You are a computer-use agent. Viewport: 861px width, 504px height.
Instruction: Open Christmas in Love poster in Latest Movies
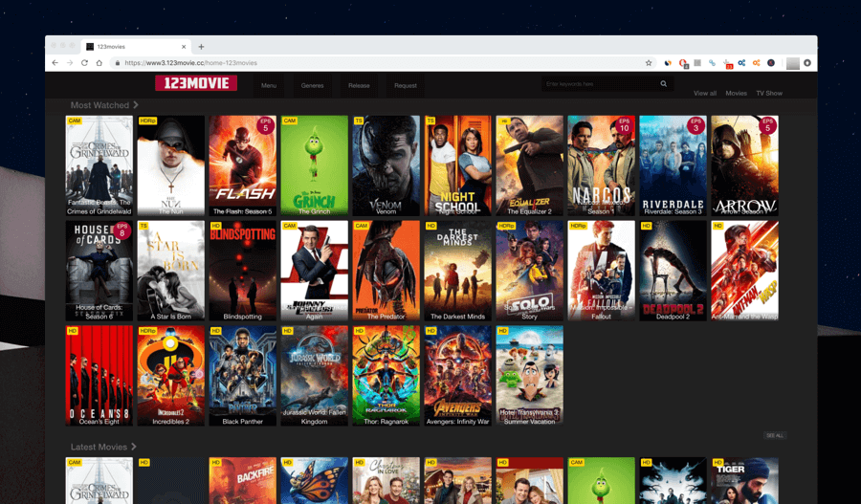[x=386, y=481]
